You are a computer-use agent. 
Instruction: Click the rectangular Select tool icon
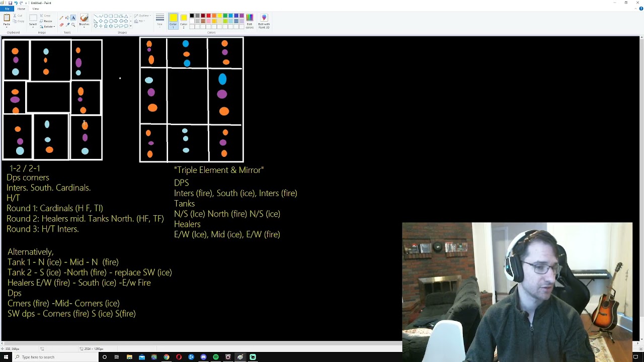33,18
